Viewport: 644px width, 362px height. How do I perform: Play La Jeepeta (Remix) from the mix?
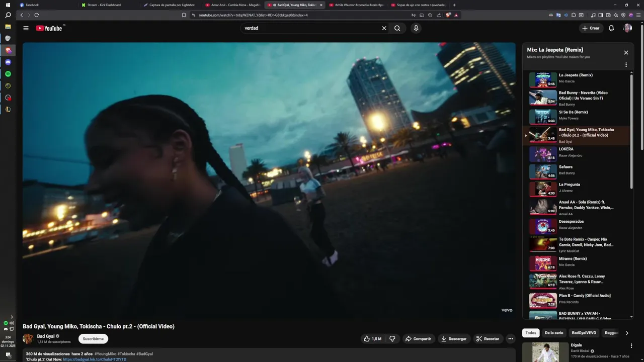click(x=576, y=80)
